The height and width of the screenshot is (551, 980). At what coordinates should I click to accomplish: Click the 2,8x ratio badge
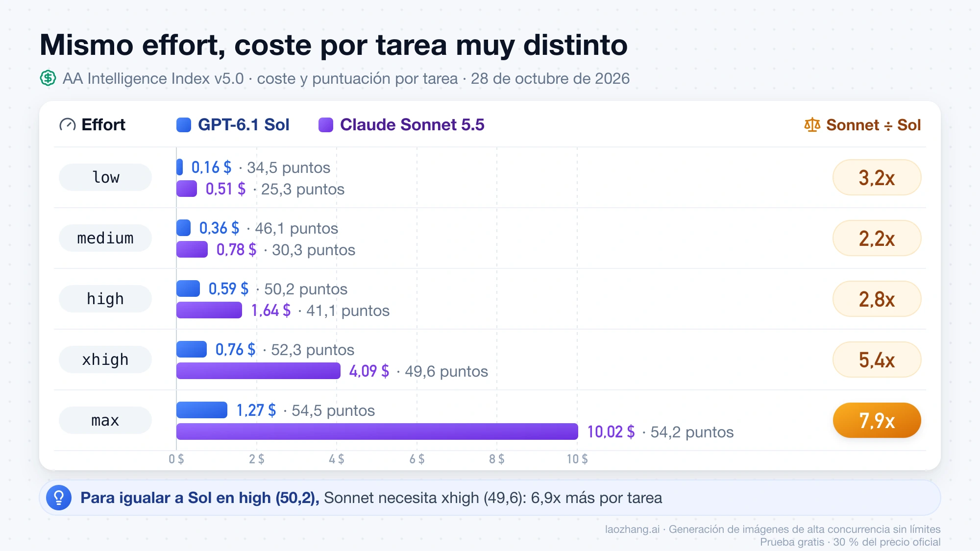point(877,299)
